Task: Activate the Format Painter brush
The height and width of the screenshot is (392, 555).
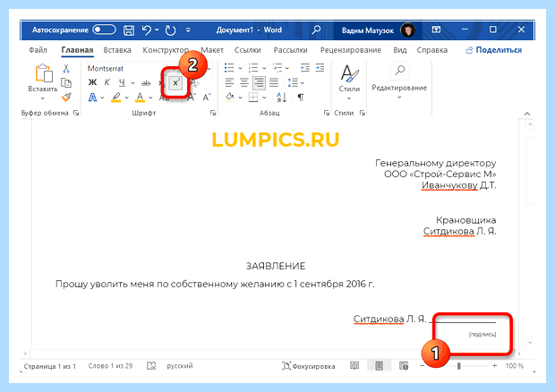Action: [66, 97]
